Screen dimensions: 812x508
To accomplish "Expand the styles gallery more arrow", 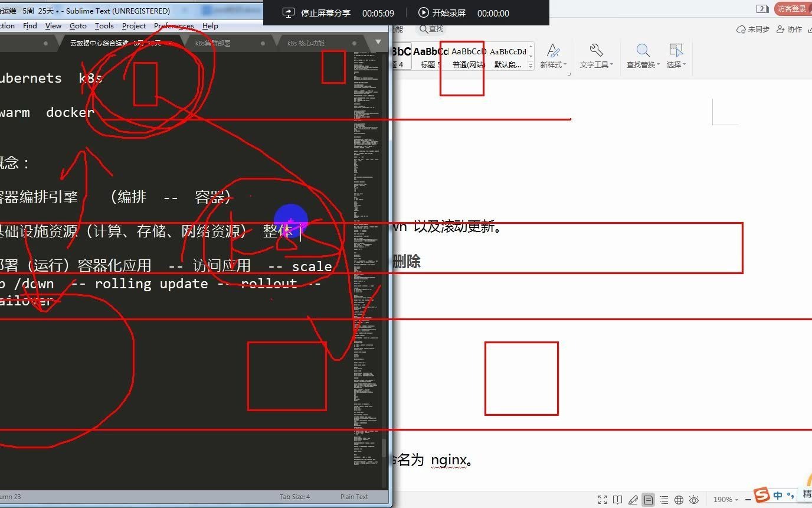I will tap(531, 65).
